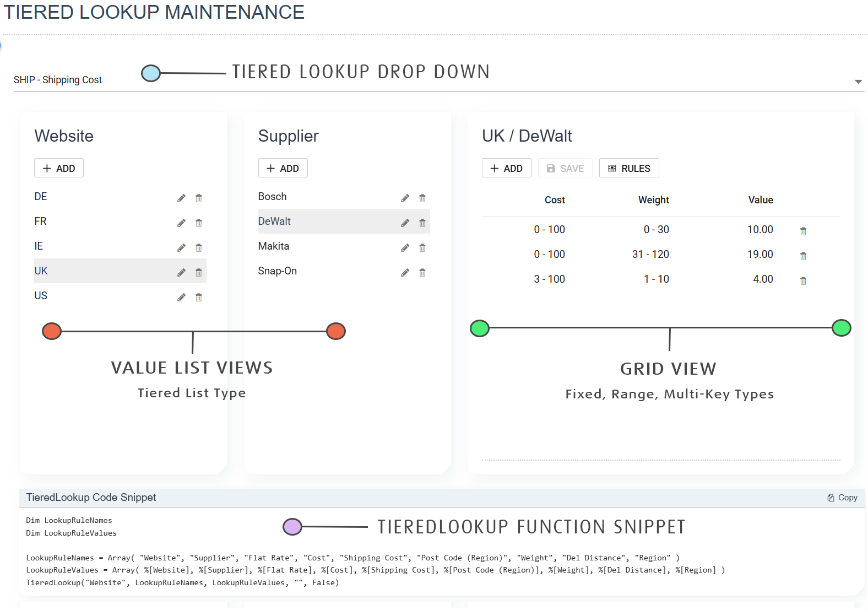Copy the TieredLookup code snippet
The height and width of the screenshot is (610, 868).
(842, 498)
